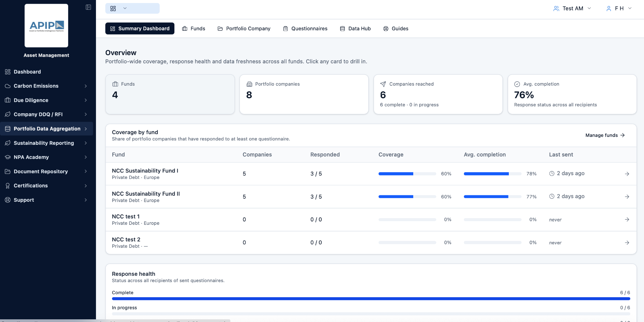Expand the Company DDQ / RFI chevron
Viewport: 644px width, 322px height.
(x=86, y=115)
